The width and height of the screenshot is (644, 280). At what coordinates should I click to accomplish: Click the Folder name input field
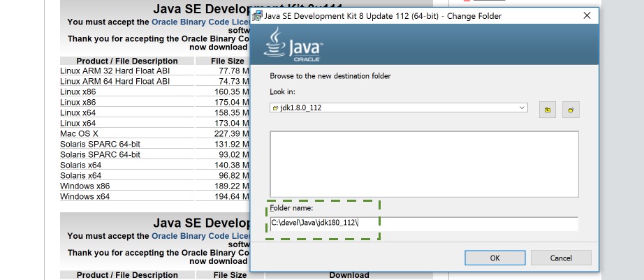pyautogui.click(x=424, y=223)
